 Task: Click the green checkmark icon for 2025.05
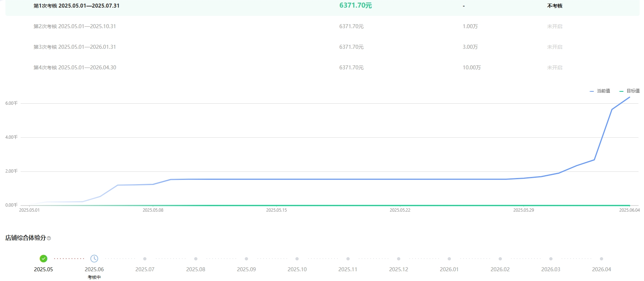(x=43, y=259)
